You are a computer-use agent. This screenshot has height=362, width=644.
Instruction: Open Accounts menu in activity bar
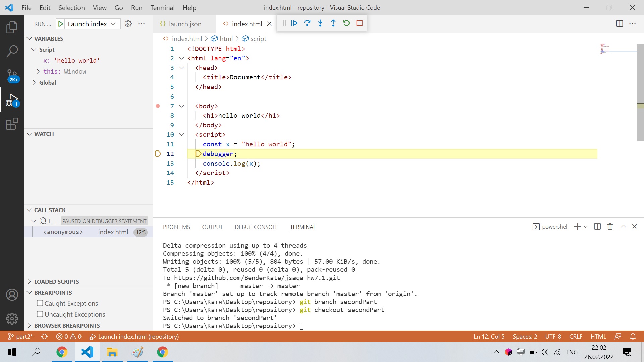point(12,295)
